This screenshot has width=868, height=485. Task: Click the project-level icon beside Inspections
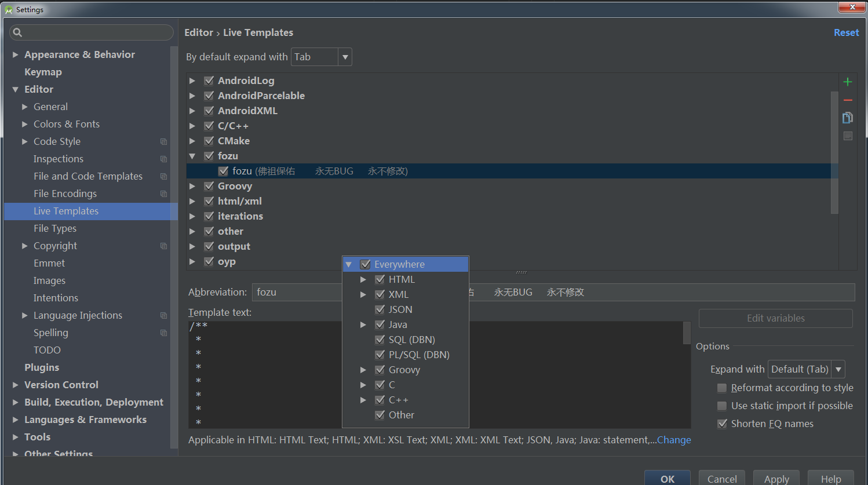163,159
